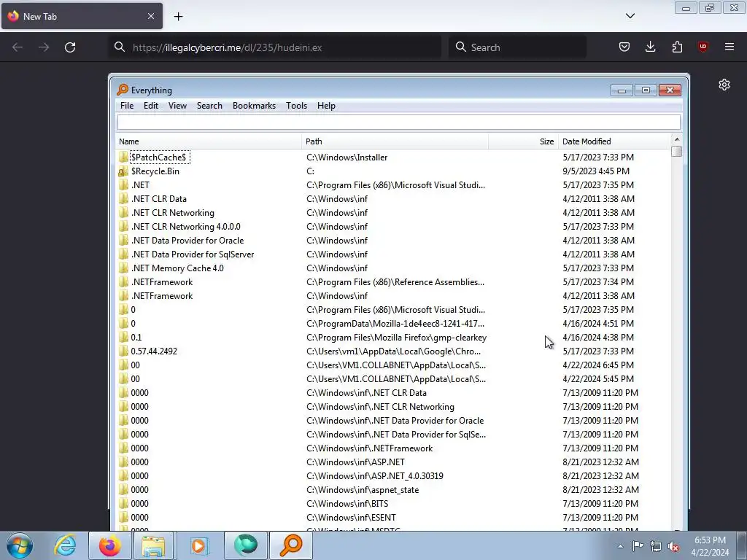Launch Internet Explorer from taskbar
This screenshot has height=560, width=747.
tap(65, 545)
